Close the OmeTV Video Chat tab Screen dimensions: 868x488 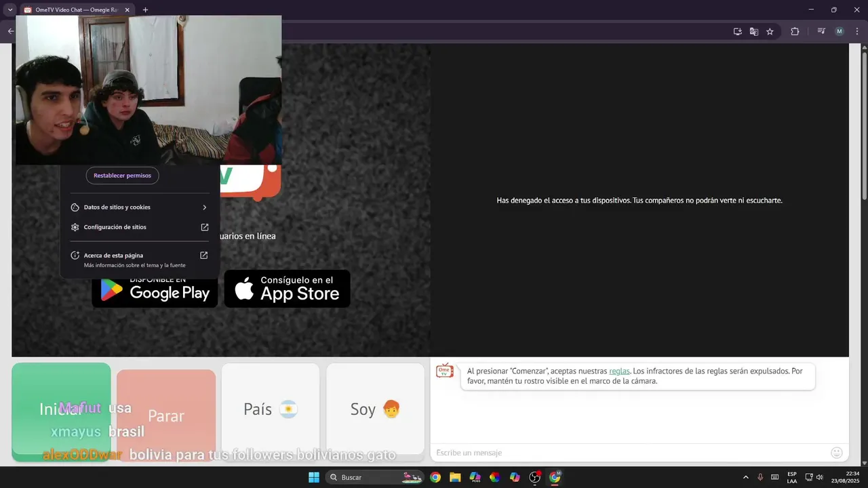127,10
